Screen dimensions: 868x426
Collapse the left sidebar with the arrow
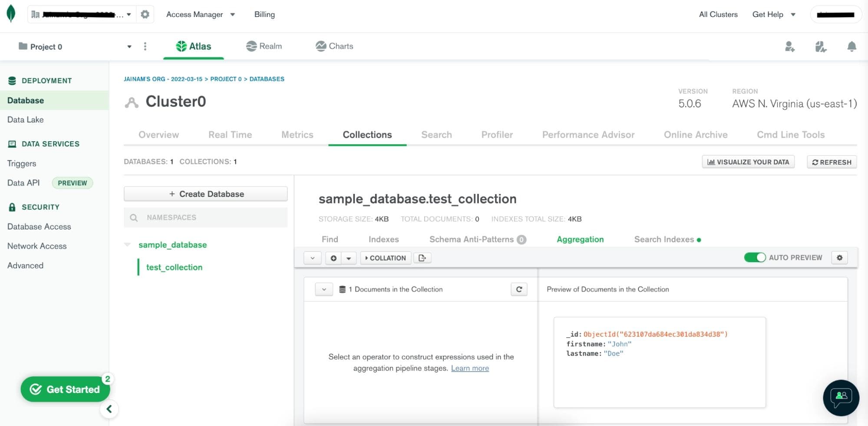(109, 409)
